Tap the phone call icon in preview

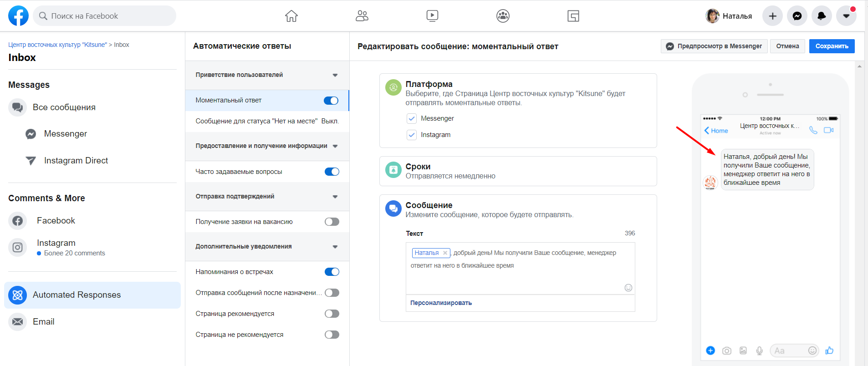813,130
